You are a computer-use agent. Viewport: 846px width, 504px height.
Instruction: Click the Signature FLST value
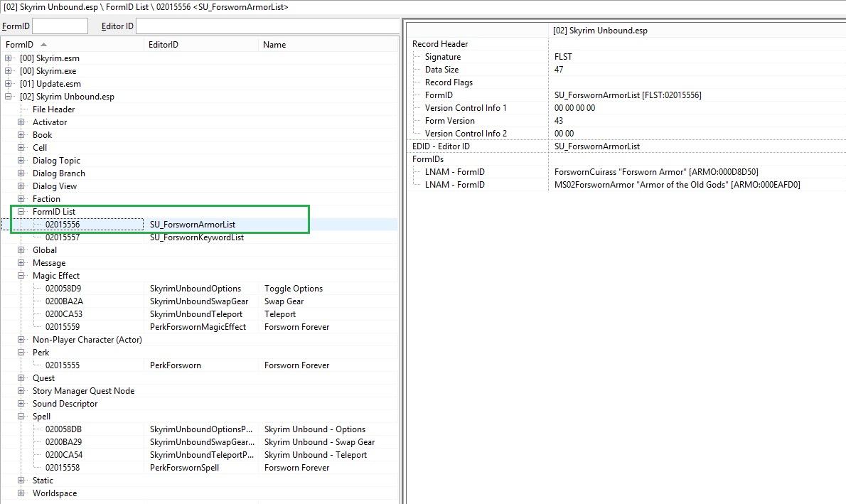point(563,57)
